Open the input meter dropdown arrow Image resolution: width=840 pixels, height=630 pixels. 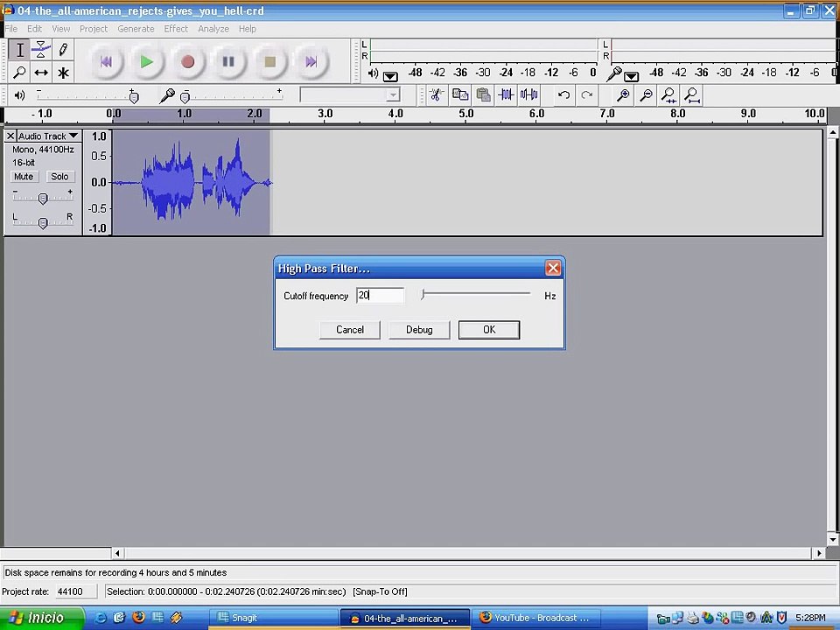click(x=631, y=76)
